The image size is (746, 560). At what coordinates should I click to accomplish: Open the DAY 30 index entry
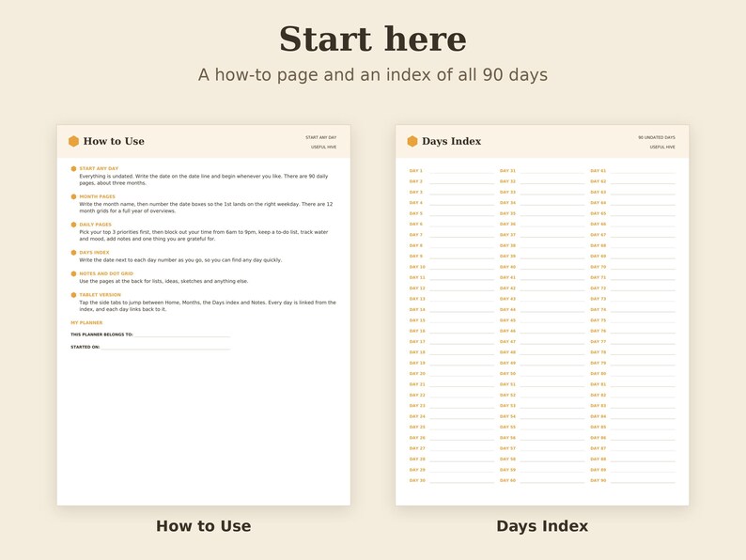click(x=452, y=480)
